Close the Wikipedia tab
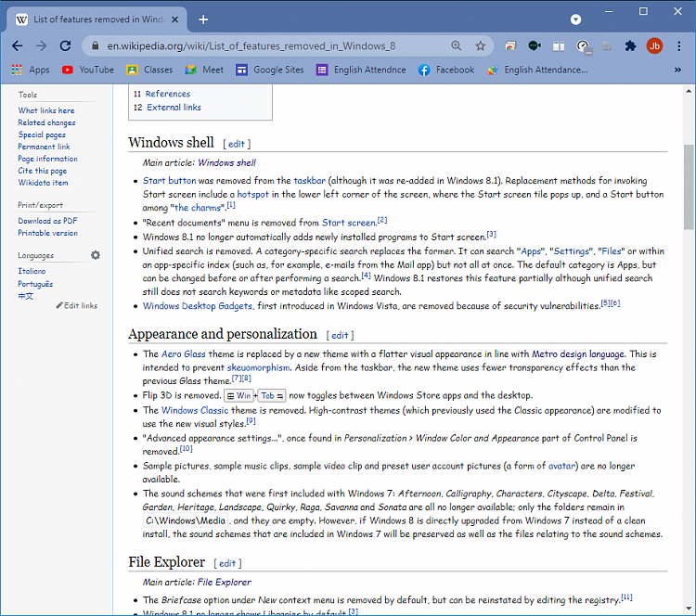 174,19
